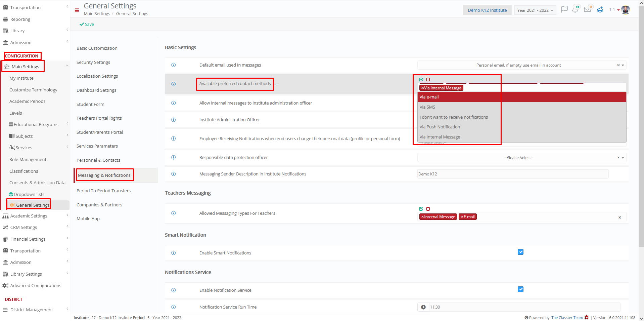
Task: Click info icon for Responsible data protection officer
Action: pos(174,157)
